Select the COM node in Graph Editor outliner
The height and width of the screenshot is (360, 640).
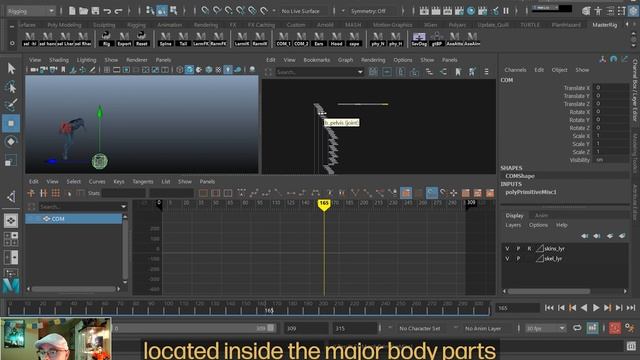click(73, 219)
